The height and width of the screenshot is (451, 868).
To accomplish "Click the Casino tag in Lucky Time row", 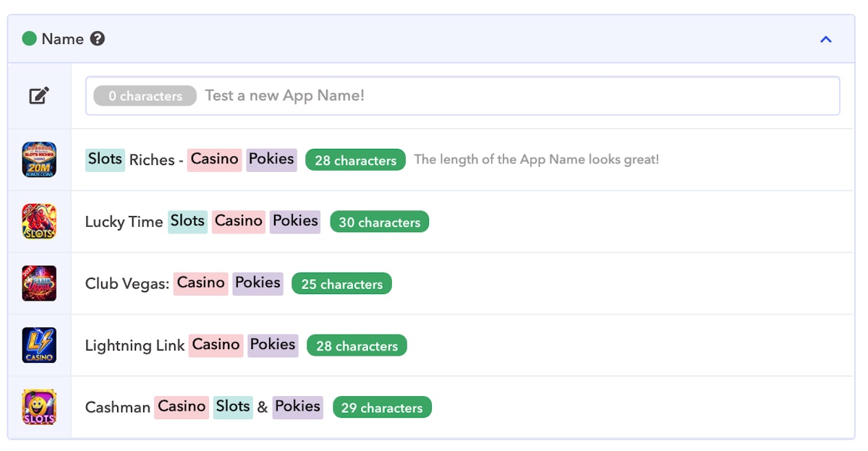I will pyautogui.click(x=238, y=221).
